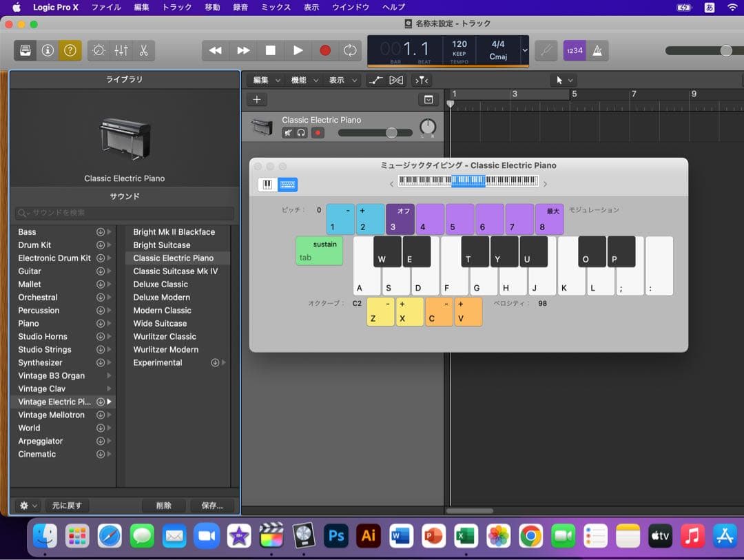This screenshot has width=744, height=560.
Task: Enable the metronome click icon
Action: pos(597,50)
